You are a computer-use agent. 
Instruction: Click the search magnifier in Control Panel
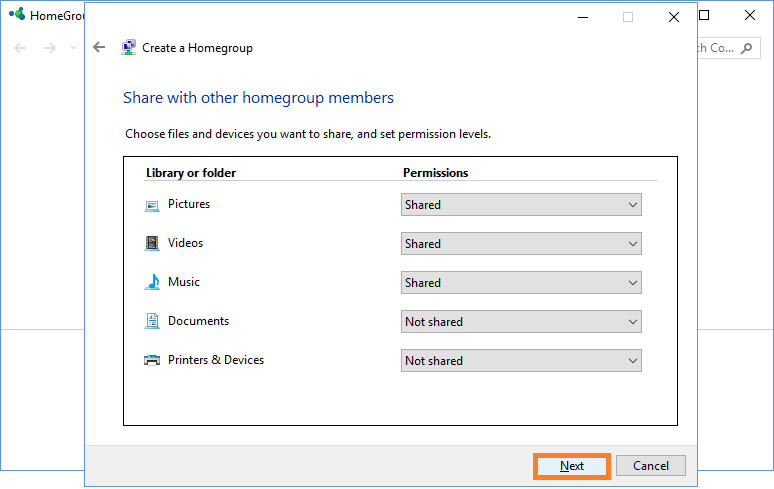point(747,48)
